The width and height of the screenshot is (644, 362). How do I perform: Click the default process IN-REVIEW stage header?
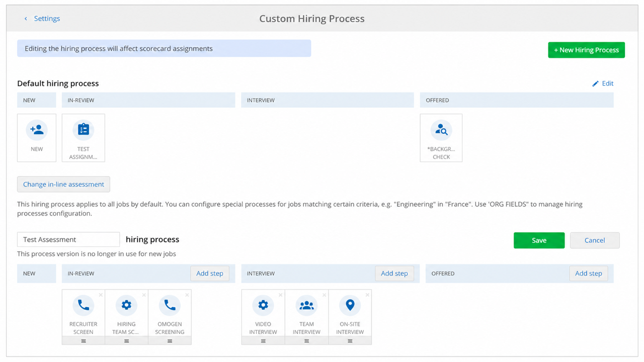[148, 100]
